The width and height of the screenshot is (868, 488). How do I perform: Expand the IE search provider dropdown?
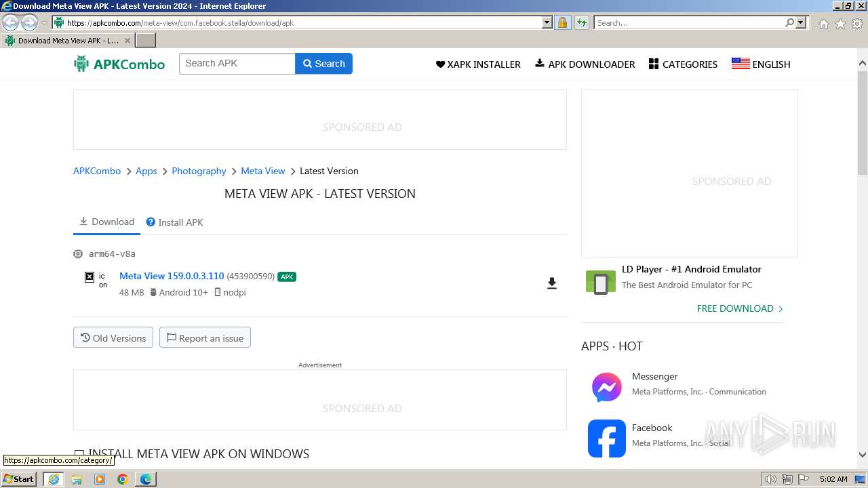pos(801,22)
